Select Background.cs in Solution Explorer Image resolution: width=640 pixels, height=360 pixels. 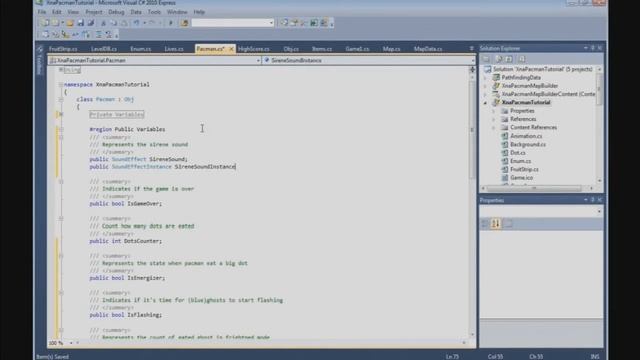click(x=528, y=144)
